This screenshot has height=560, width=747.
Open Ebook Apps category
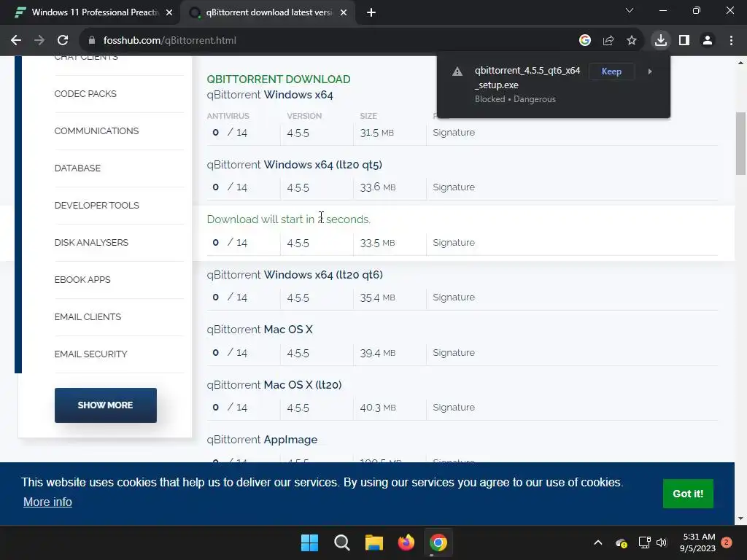coord(82,279)
